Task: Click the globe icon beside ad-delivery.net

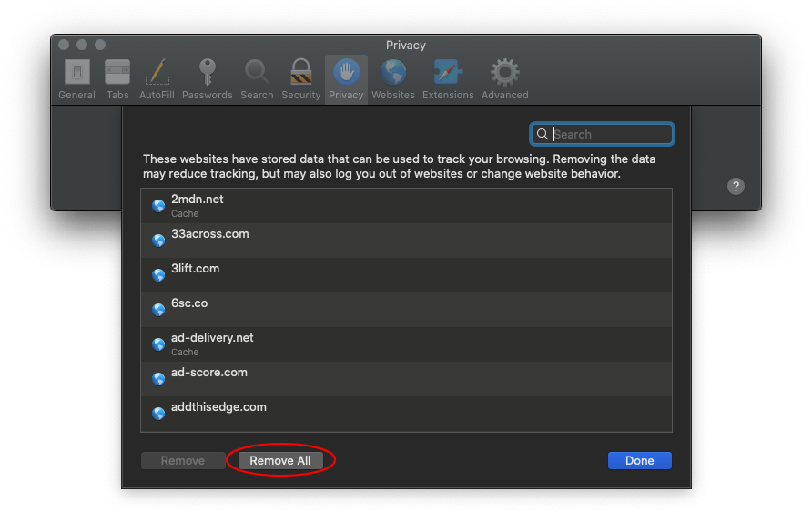Action: [x=158, y=344]
